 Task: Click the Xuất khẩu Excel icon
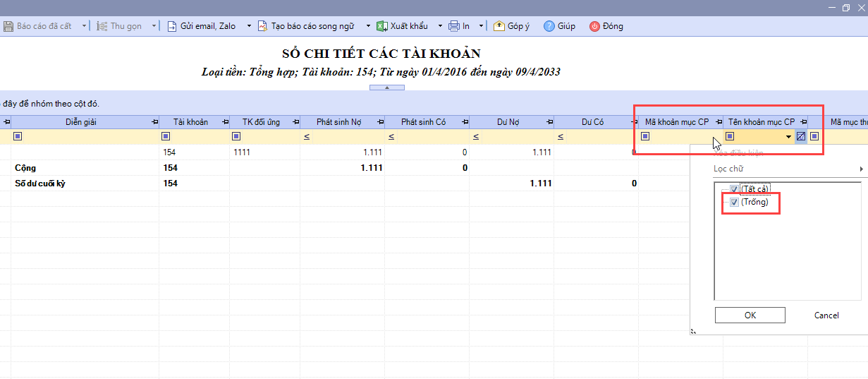[x=381, y=26]
